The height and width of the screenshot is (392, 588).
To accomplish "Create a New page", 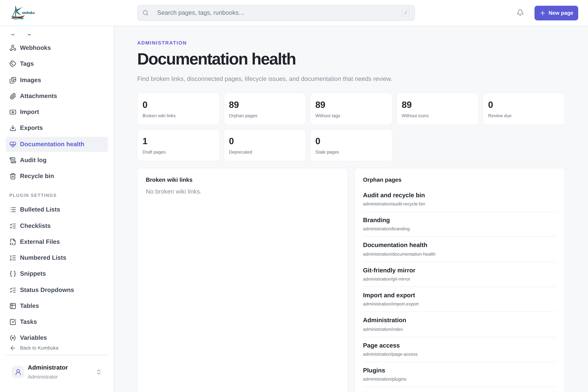I will point(556,13).
